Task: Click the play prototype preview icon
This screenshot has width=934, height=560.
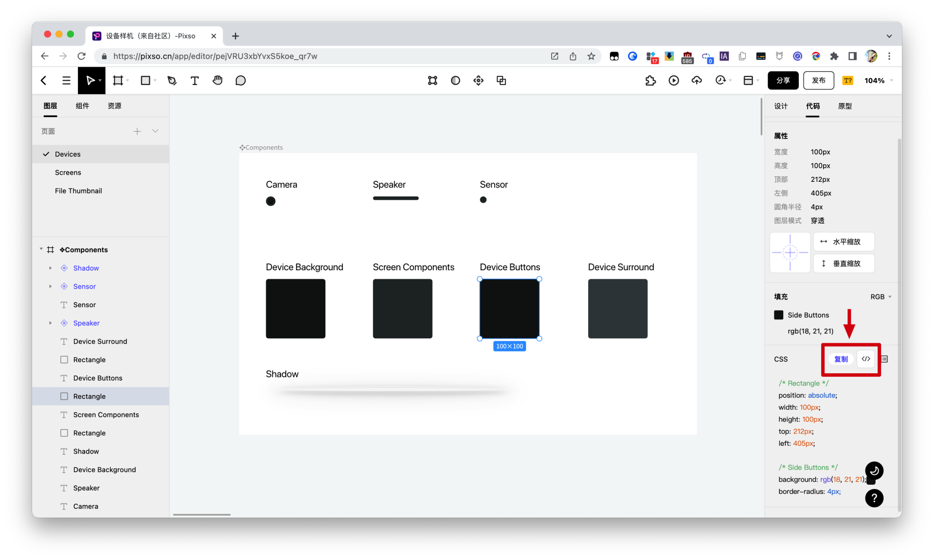Action: [673, 81]
